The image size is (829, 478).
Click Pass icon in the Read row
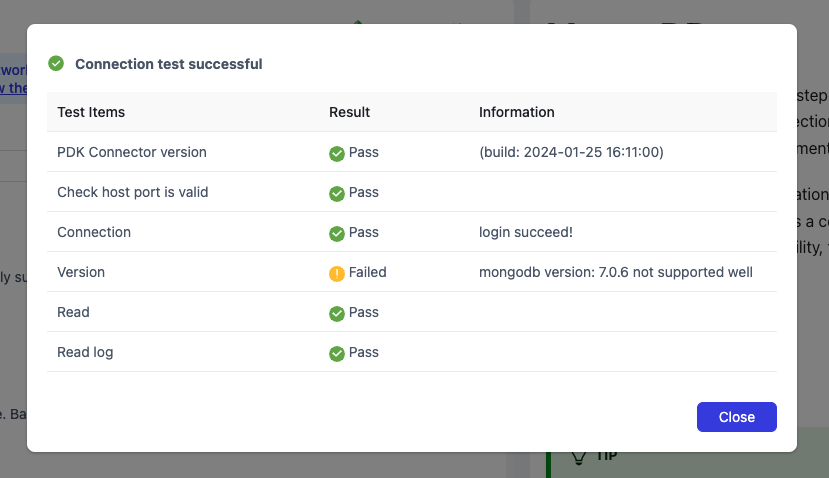337,313
